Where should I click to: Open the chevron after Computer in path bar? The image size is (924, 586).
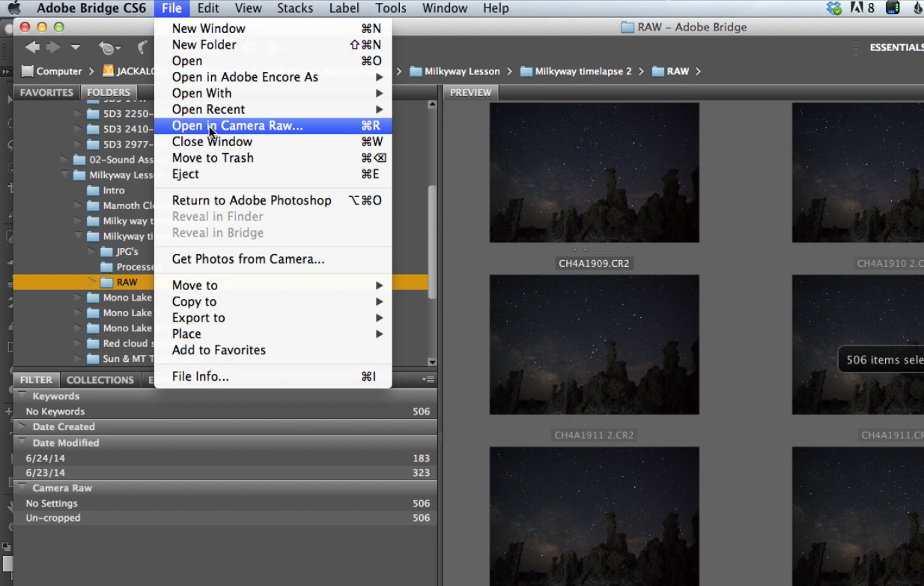pos(91,71)
